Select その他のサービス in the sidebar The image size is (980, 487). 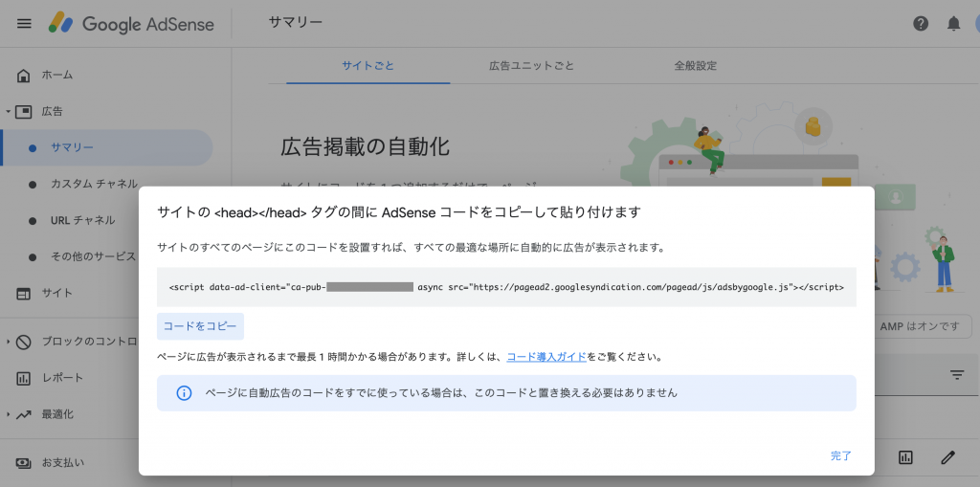[x=93, y=256]
